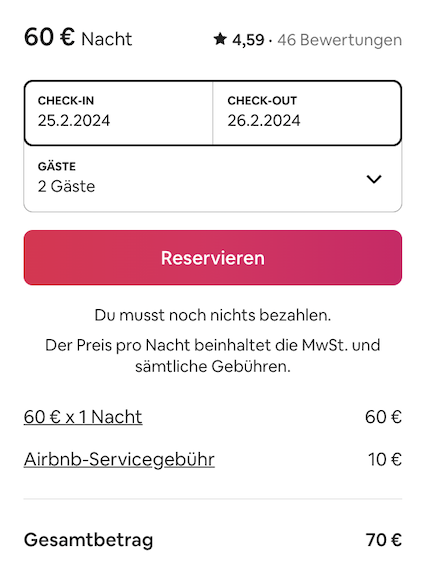Click the 70 € total amount

[x=383, y=540]
